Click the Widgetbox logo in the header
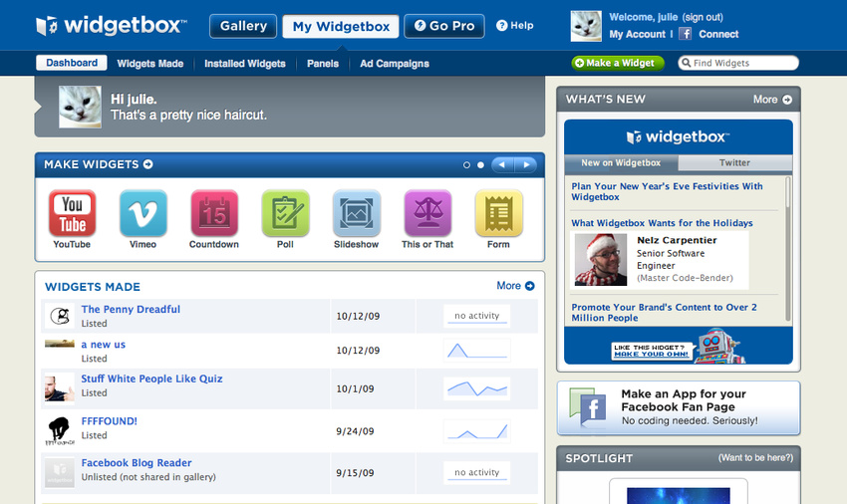847x504 pixels. click(x=112, y=25)
